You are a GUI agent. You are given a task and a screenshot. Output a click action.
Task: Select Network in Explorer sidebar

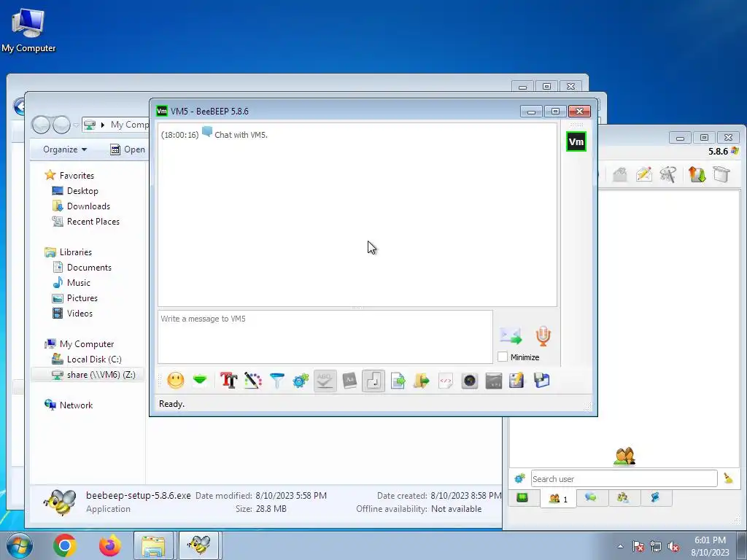(x=76, y=405)
